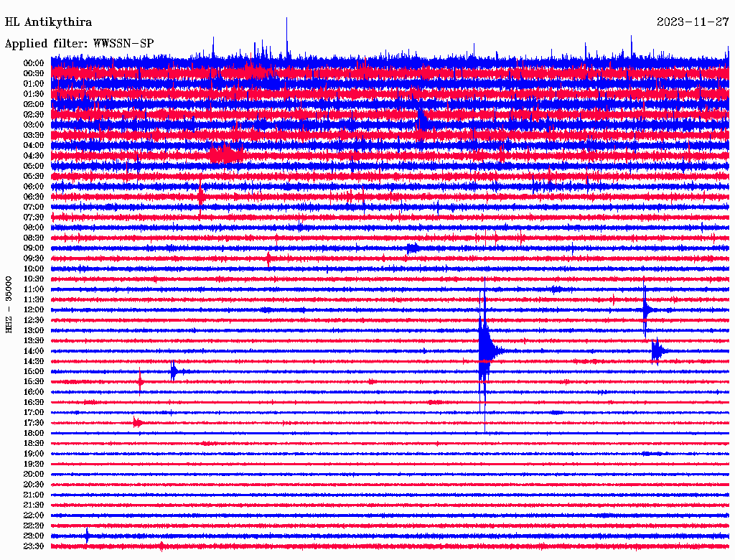The image size is (735, 560).
Task: Select the 07:30 time row label
Action: pos(34,218)
